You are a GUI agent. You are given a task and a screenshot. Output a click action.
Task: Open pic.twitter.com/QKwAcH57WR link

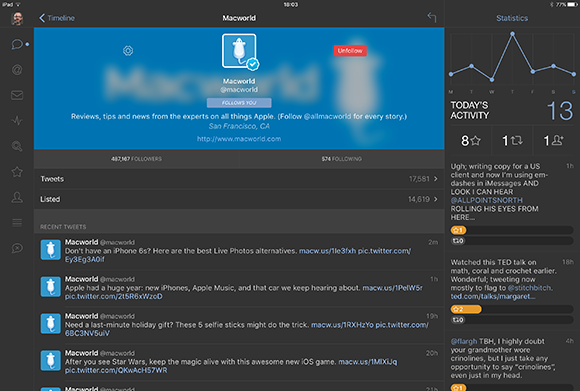[x=116, y=370]
